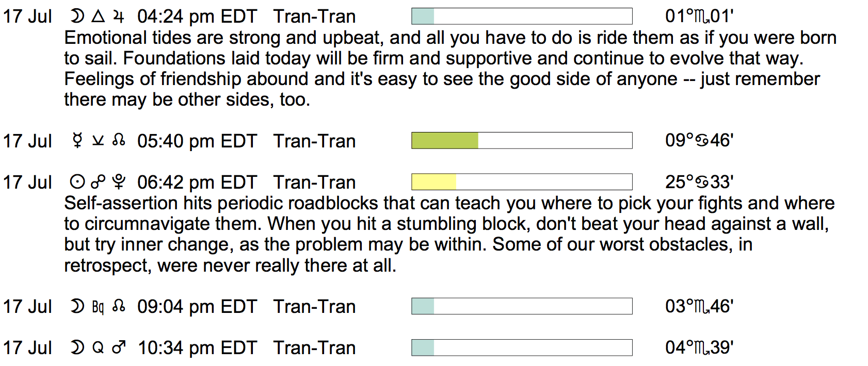Click the Sun glyph in the 06:42 pm row

click(x=77, y=182)
